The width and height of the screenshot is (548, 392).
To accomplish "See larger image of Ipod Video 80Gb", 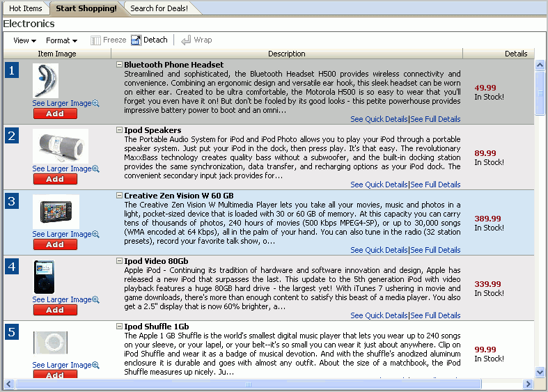I will (62, 300).
